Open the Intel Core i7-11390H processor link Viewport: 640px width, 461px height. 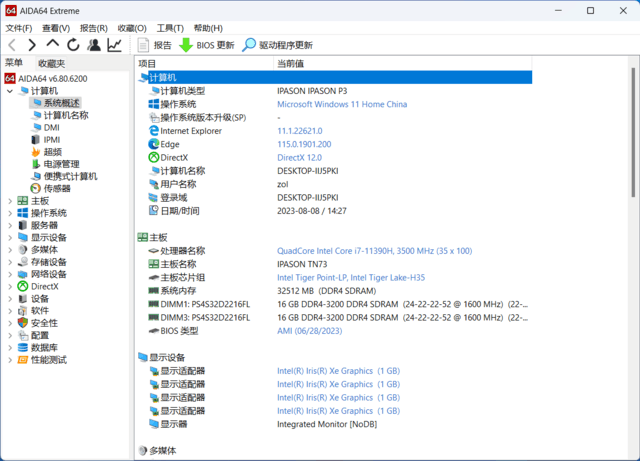[x=374, y=251]
